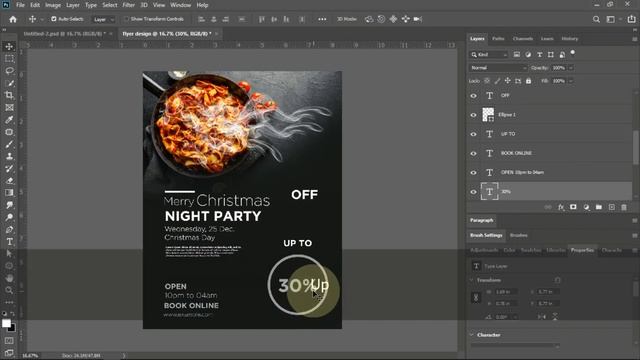Click the background color swatch
This screenshot has height=360, width=640.
pos(12,328)
